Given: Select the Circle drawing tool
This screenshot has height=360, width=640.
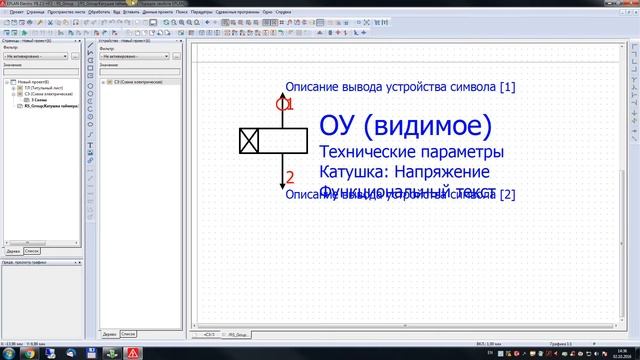Looking at the screenshot, I should [x=91, y=86].
